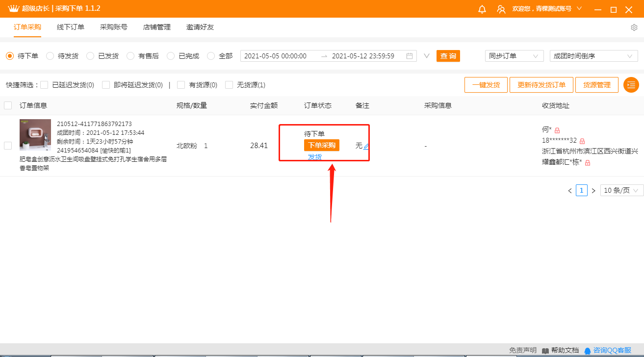Click the 发货 link in order status
Image resolution: width=644 pixels, height=357 pixels.
(315, 157)
